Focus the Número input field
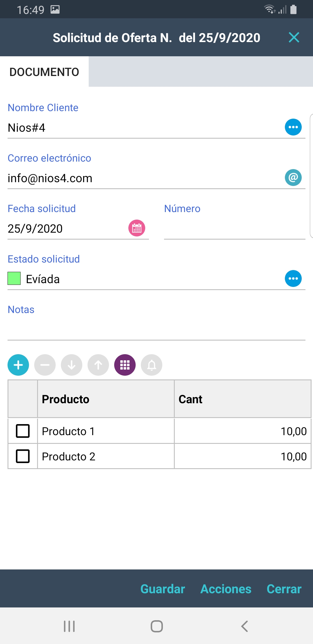The width and height of the screenshot is (313, 644). 234,229
